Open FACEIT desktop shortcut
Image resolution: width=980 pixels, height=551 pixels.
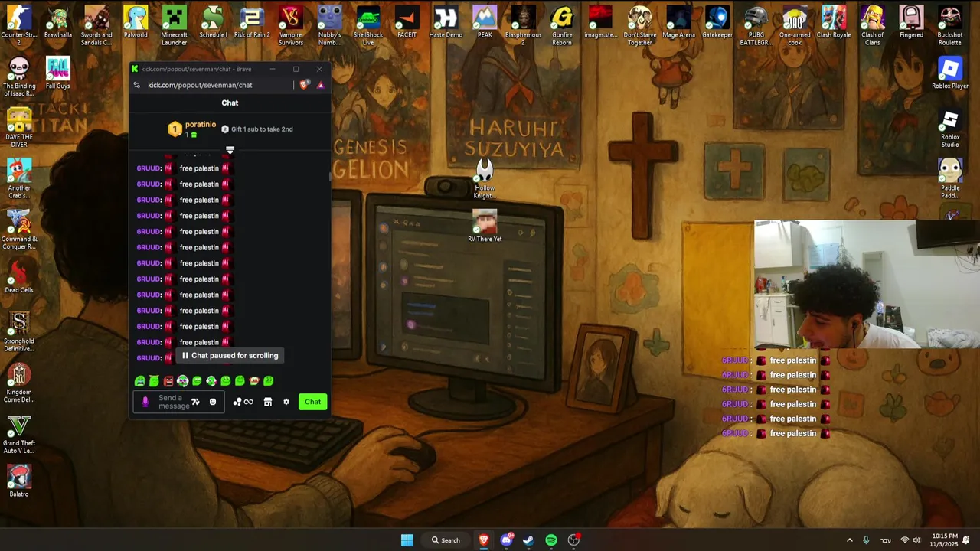[x=407, y=23]
